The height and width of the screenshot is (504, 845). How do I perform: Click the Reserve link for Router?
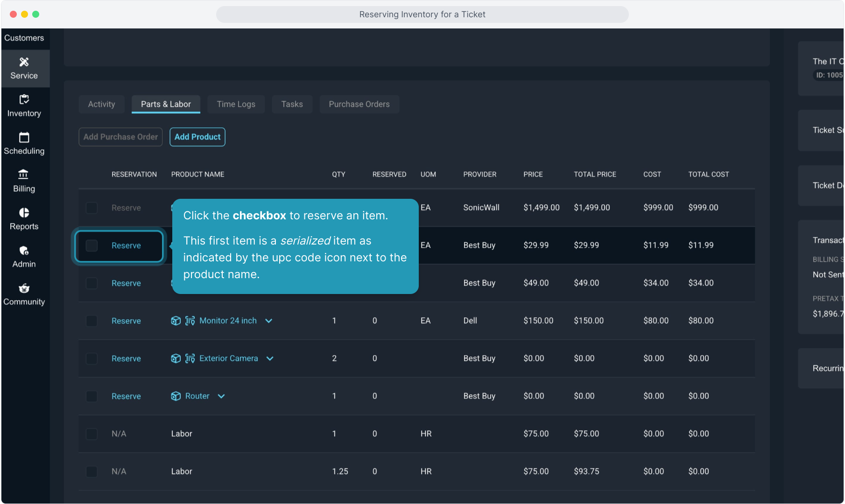point(126,396)
